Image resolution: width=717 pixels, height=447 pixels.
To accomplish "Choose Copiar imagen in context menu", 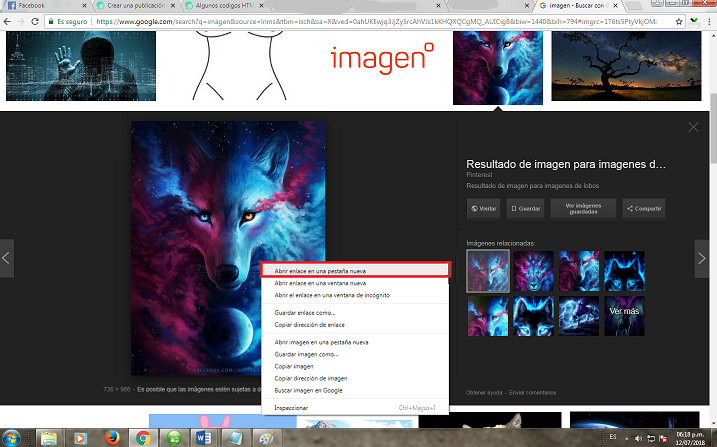I will [x=355, y=366].
